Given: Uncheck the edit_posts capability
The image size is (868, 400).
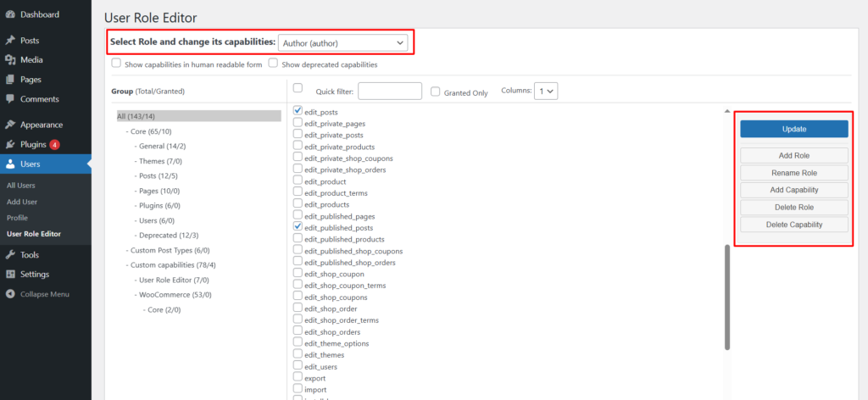Looking at the screenshot, I should pyautogui.click(x=298, y=111).
